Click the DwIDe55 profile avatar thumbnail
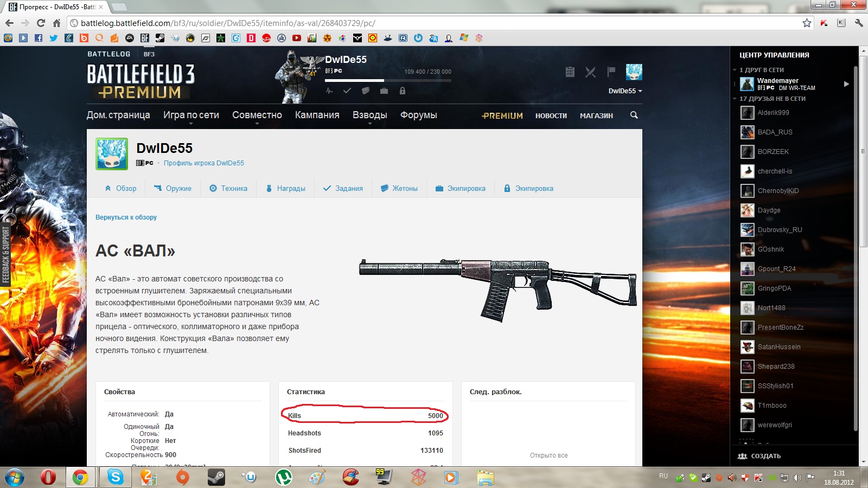Screen dimensions: 868x488 tap(112, 154)
